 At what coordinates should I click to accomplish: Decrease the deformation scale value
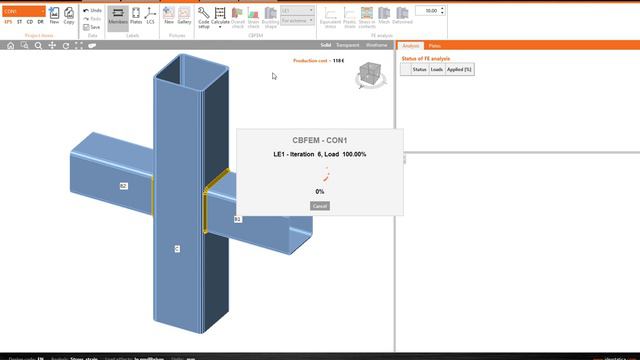pos(442,13)
